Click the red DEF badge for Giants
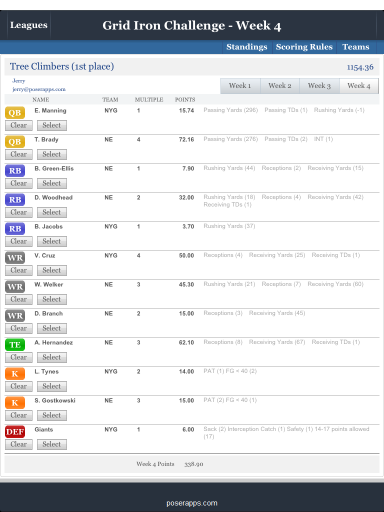This screenshot has height=512, width=384. coord(15,432)
